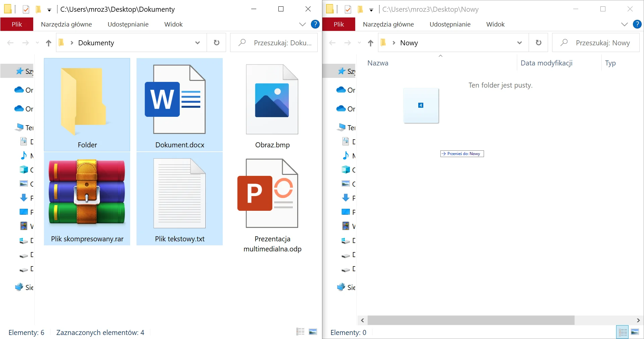Click the Przeszukaj: Doku... search box
The image size is (644, 339).
pyautogui.click(x=274, y=43)
